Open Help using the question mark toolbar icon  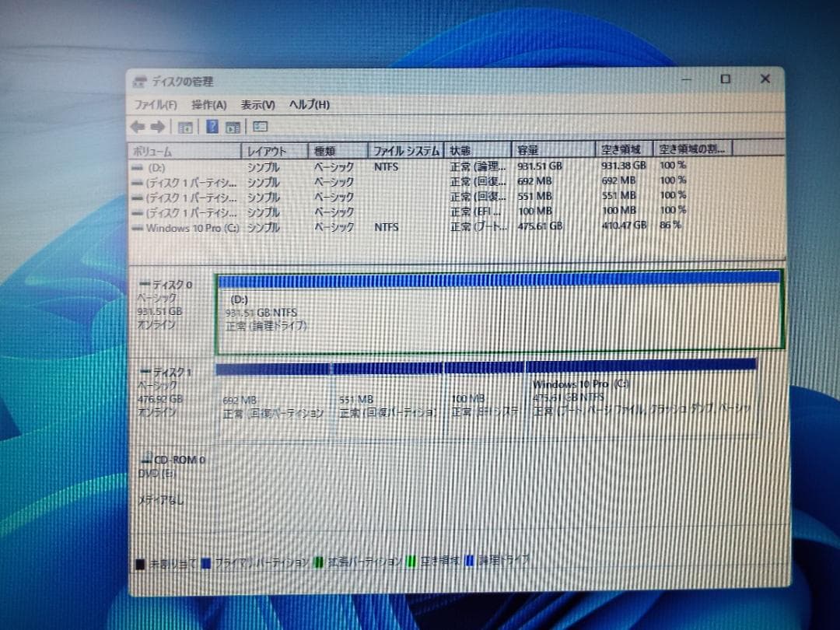(212, 127)
